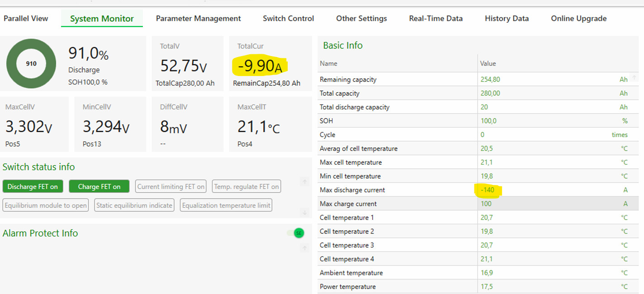
Task: Click the Static equilibrium indicate box
Action: 134,205
